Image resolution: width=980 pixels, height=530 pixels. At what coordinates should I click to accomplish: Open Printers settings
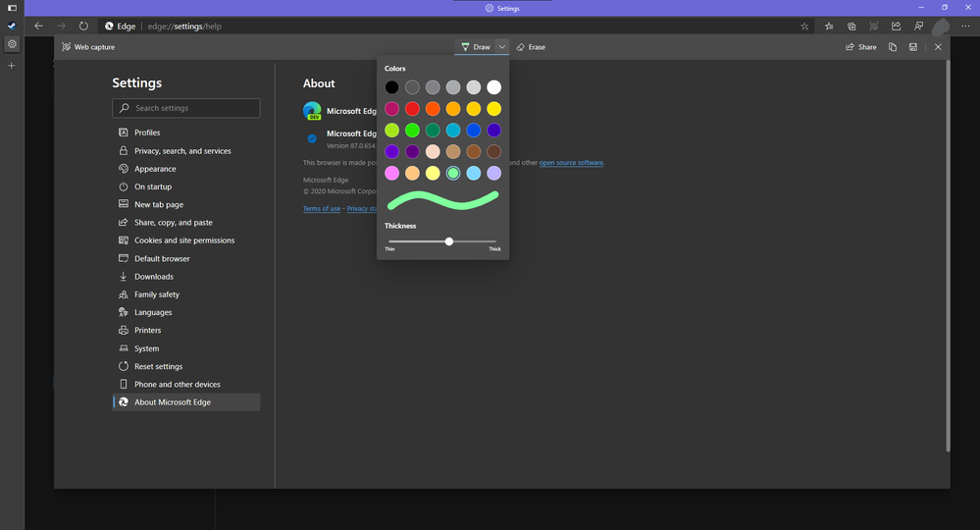pyautogui.click(x=186, y=330)
